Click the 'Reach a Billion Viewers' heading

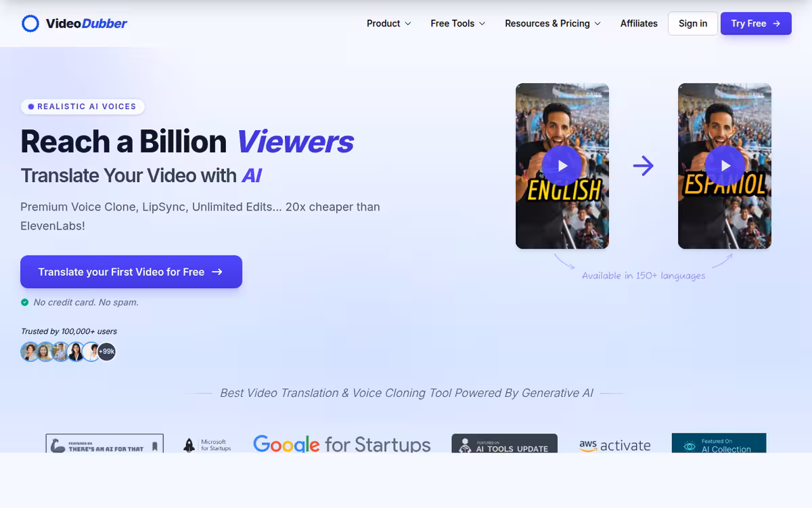click(187, 141)
